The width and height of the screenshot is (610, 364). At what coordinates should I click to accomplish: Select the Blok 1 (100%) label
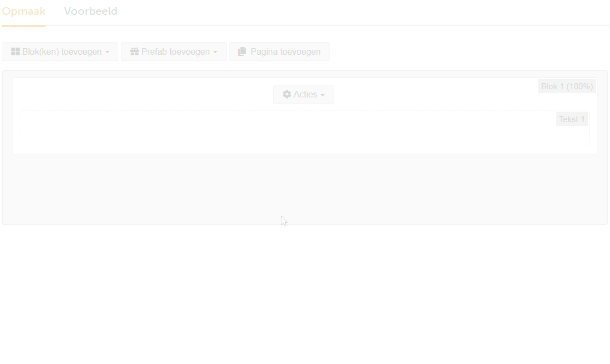click(x=567, y=86)
